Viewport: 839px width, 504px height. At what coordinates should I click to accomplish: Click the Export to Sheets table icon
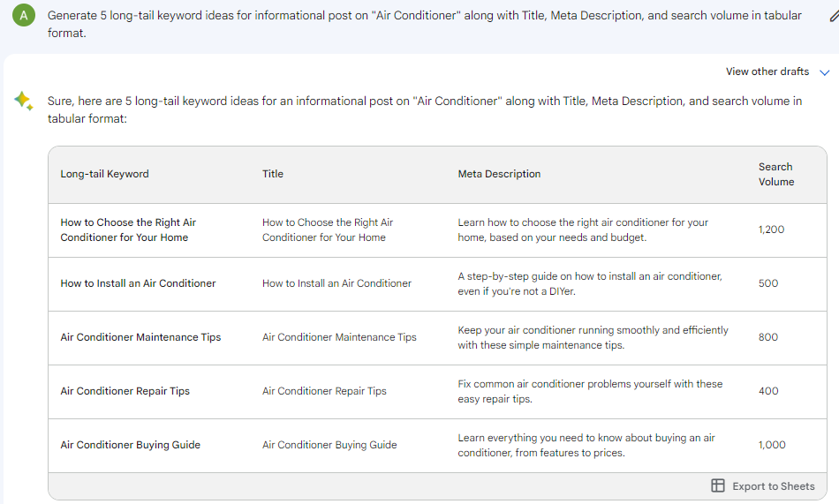click(717, 485)
